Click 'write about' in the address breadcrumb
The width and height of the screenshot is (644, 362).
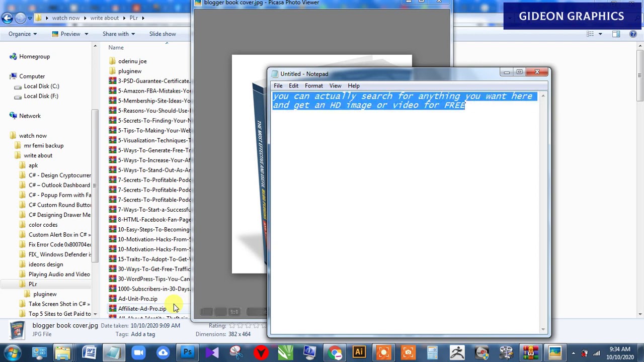tap(105, 18)
